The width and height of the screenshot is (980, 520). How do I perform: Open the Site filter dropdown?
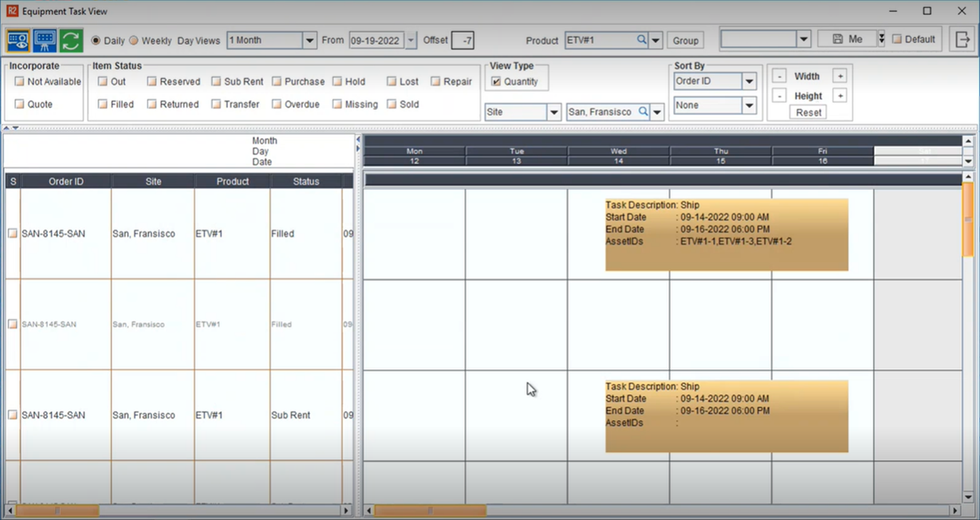[x=553, y=112]
